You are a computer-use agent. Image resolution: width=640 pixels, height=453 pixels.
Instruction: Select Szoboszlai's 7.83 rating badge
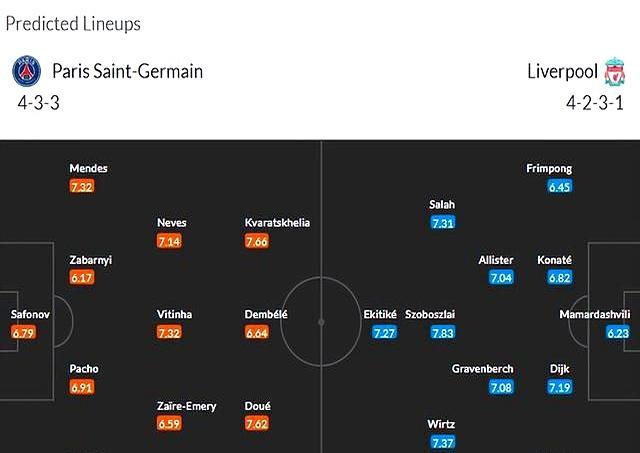point(443,333)
